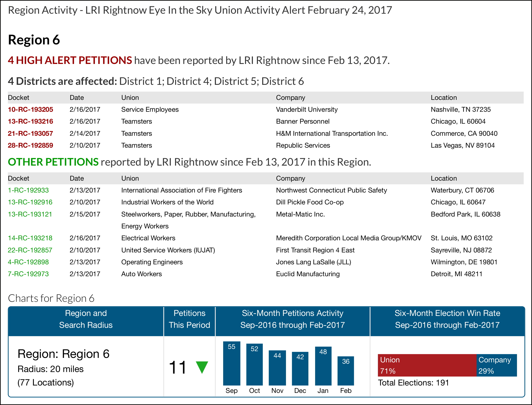532x405 pixels.
Task: Click the 'OTHER PETITIONS' green heading
Action: [x=53, y=162]
